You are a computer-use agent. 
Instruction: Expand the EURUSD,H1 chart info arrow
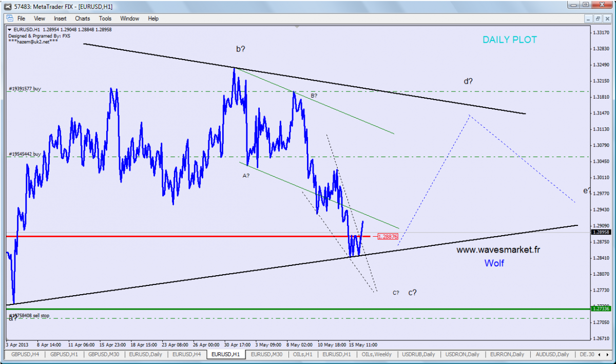(x=10, y=30)
